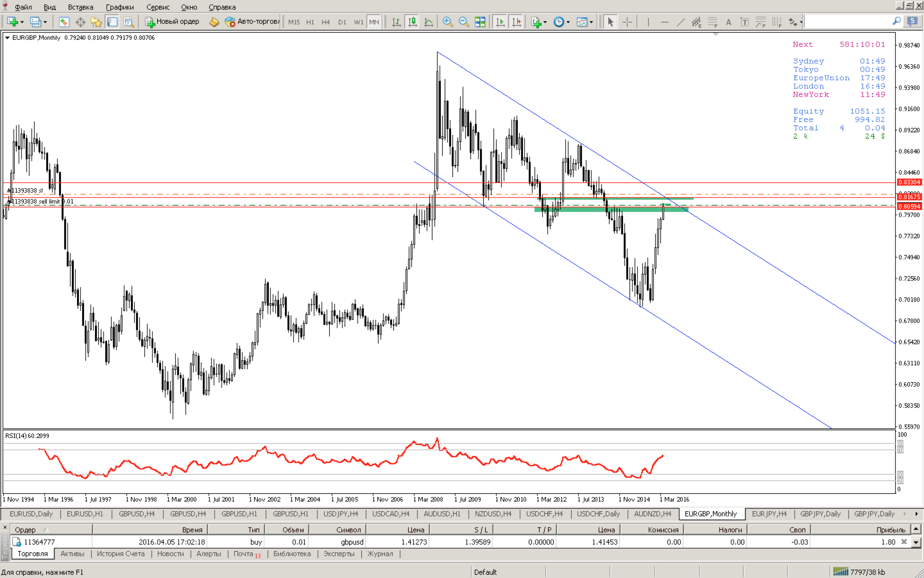The height and width of the screenshot is (578, 924).
Task: Toggle the MN monthly timeframe button
Action: pos(374,22)
